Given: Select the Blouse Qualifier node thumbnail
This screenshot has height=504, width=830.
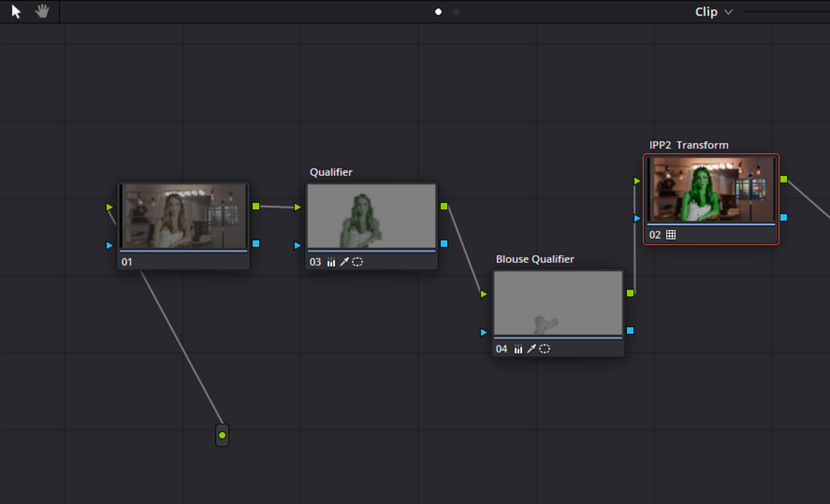Looking at the screenshot, I should click(x=558, y=303).
